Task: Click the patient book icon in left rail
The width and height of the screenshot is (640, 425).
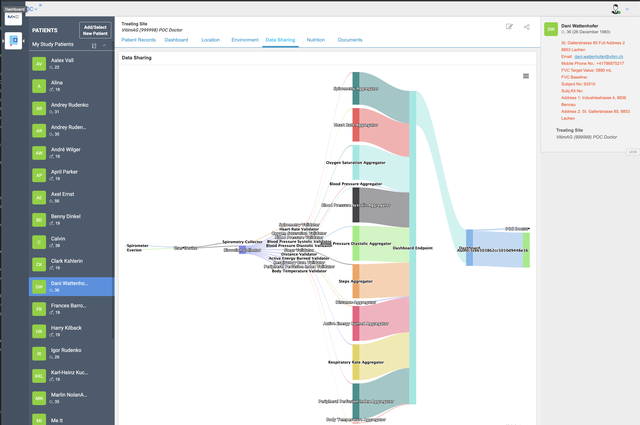Action: pos(13,41)
